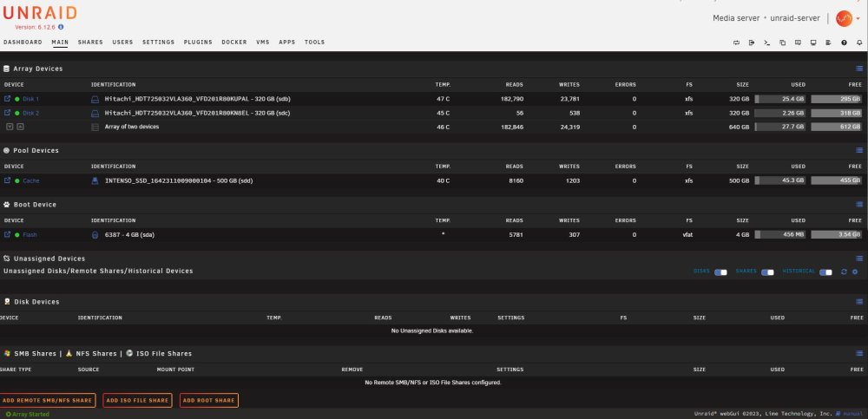Click Disk 1 used space bar 25.4 GB
The width and height of the screenshot is (868, 419).
(x=780, y=99)
